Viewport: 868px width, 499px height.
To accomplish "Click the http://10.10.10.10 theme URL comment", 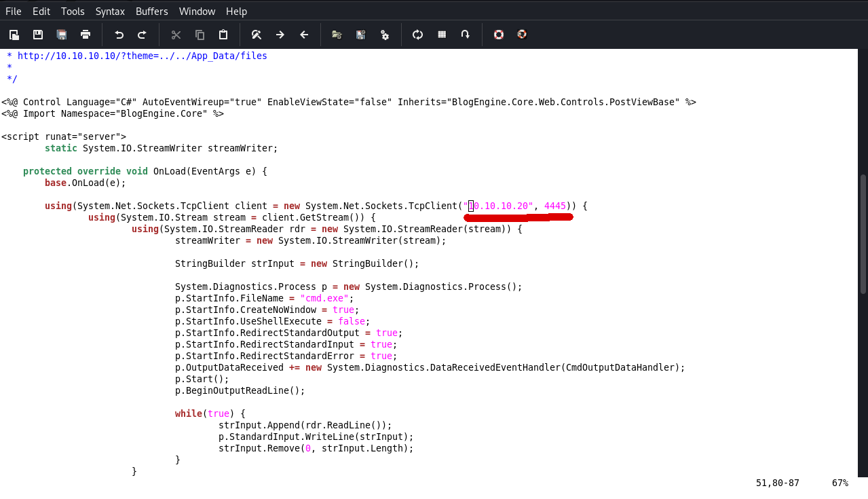I will pyautogui.click(x=143, y=56).
